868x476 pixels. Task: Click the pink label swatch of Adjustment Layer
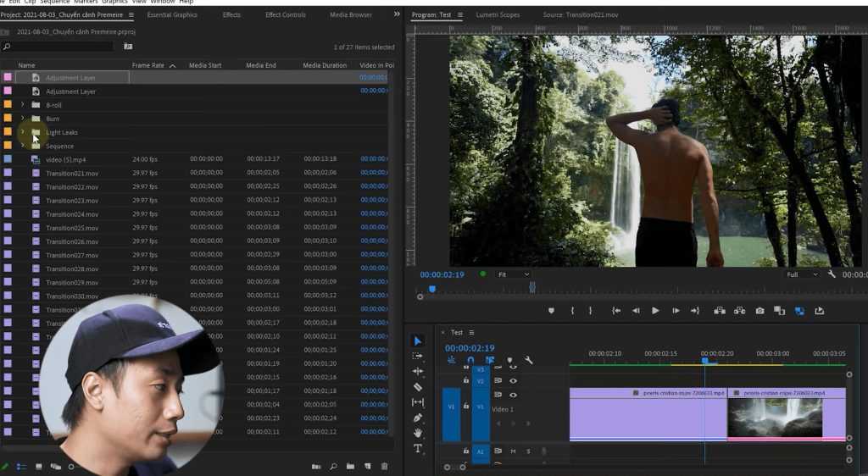[x=8, y=77]
